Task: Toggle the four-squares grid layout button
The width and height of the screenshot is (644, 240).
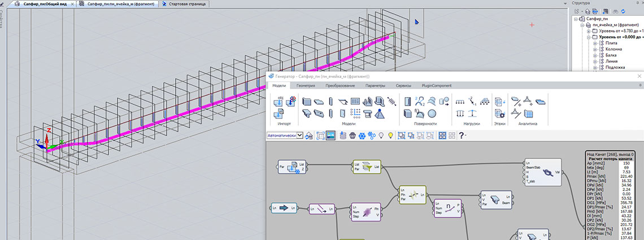Action: click(x=442, y=136)
